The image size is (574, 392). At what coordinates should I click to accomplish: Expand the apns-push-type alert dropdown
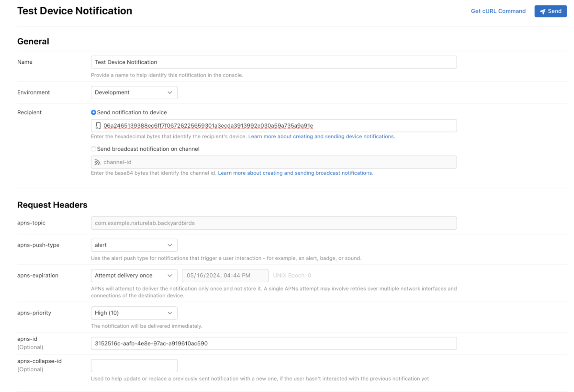[x=134, y=245]
